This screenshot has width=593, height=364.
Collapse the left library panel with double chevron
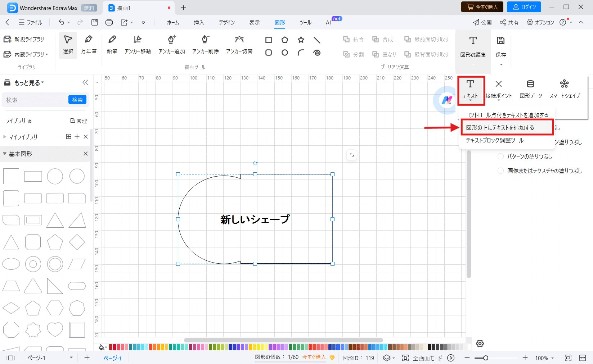click(85, 83)
